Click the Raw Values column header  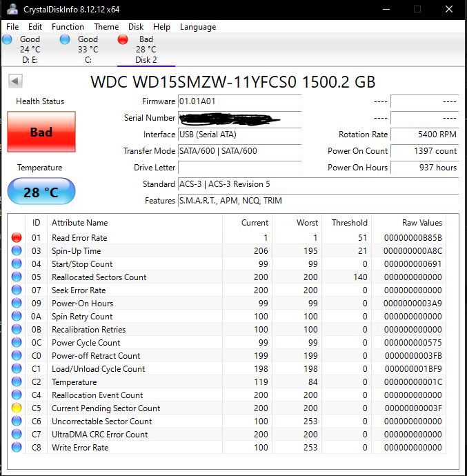[x=421, y=223]
